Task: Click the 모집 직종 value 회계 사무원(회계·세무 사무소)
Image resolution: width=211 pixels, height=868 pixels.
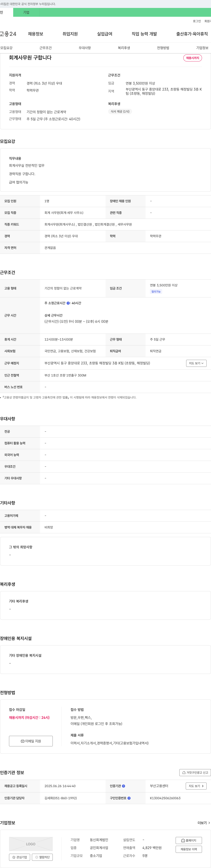Action: (64, 213)
